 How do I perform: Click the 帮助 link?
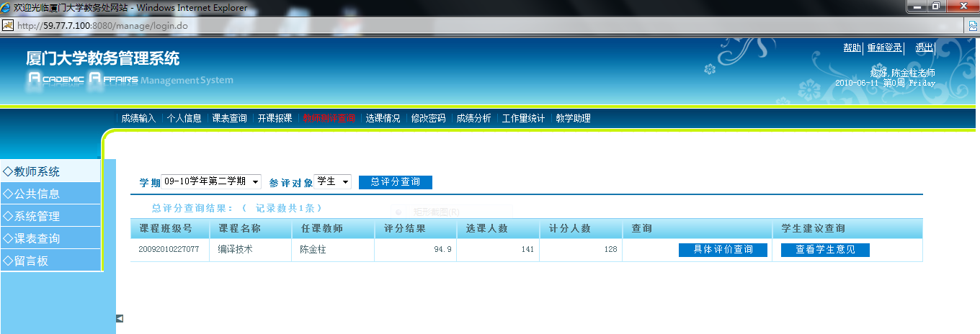852,48
